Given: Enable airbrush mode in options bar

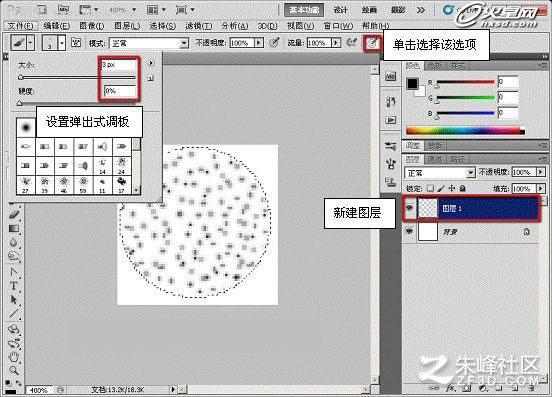Looking at the screenshot, I should click(x=351, y=43).
